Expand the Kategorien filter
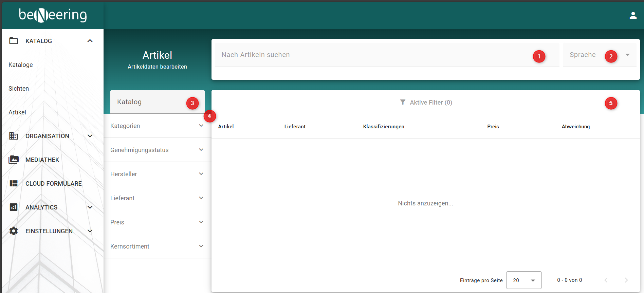Viewport: 644px width, 293px height. [x=157, y=126]
